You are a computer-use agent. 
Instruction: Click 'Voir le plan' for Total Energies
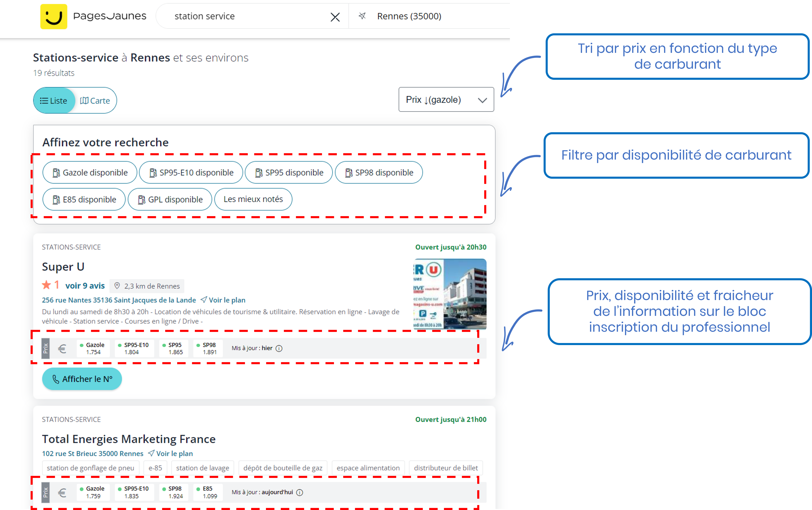(171, 453)
